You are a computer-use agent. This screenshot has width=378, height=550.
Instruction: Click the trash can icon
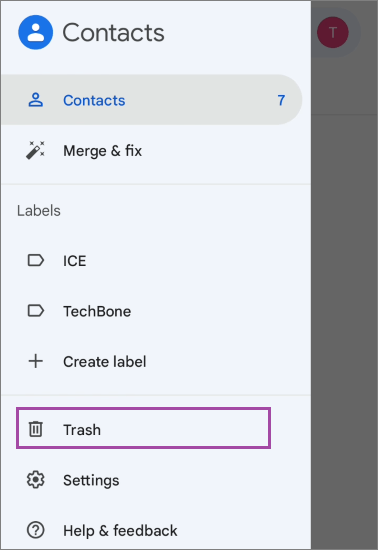pyautogui.click(x=35, y=429)
